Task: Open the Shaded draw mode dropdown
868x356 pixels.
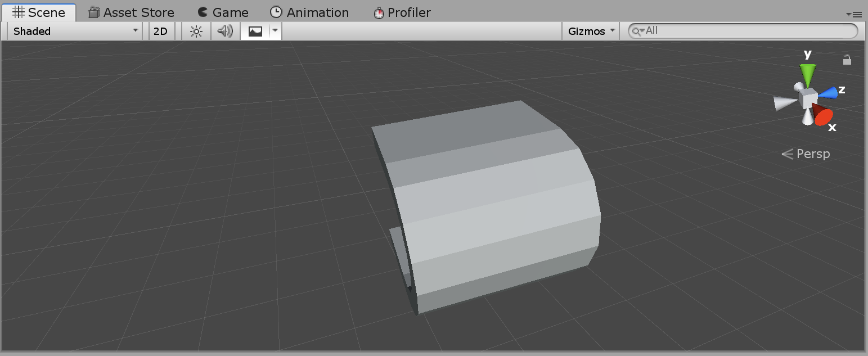Action: 73,31
